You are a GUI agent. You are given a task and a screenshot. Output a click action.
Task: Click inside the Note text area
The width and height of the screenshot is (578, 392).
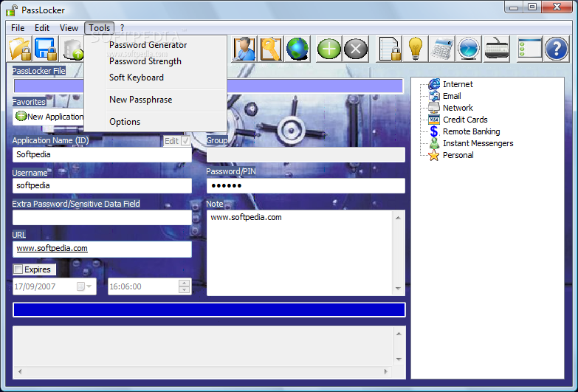[x=299, y=253]
